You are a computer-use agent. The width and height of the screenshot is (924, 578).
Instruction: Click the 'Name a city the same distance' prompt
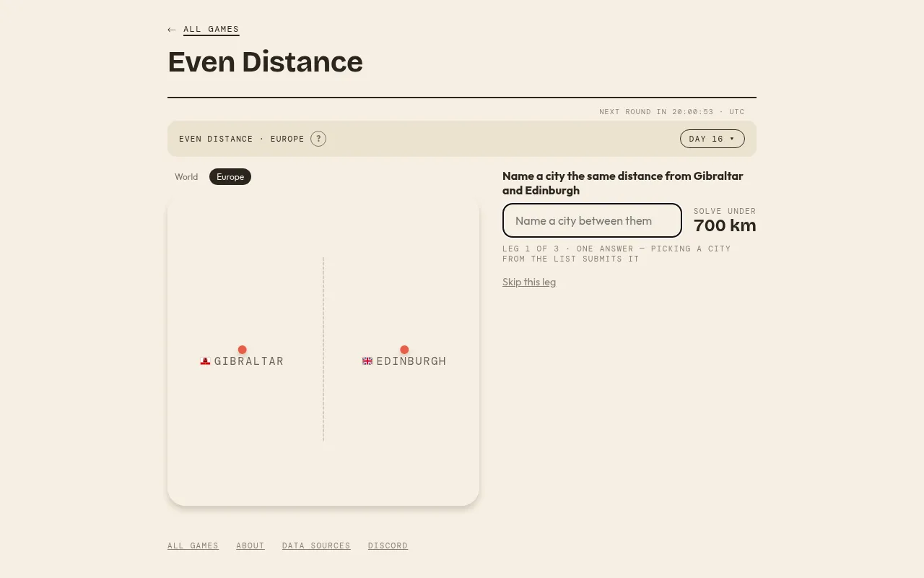pos(622,184)
